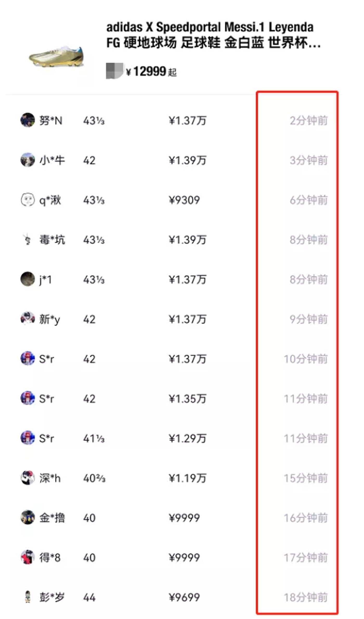Click the 18分钟前 timestamp
Image resolution: width=364 pixels, height=619 pixels.
pyautogui.click(x=305, y=597)
